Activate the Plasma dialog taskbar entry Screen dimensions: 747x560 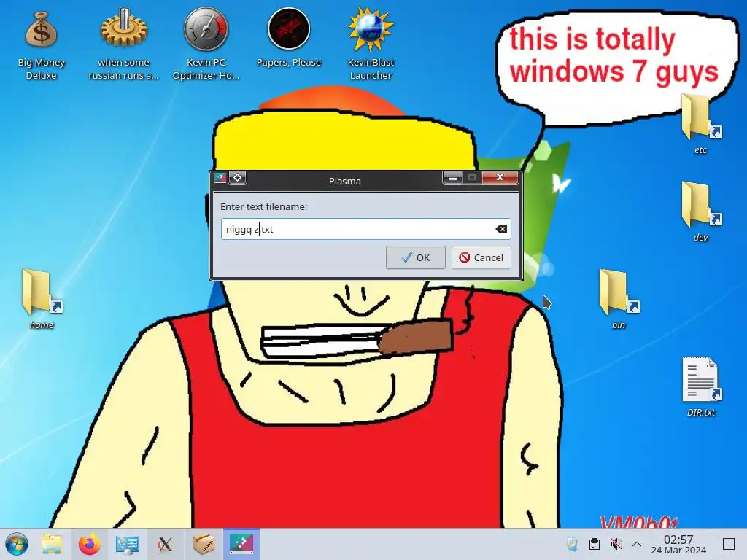241,544
